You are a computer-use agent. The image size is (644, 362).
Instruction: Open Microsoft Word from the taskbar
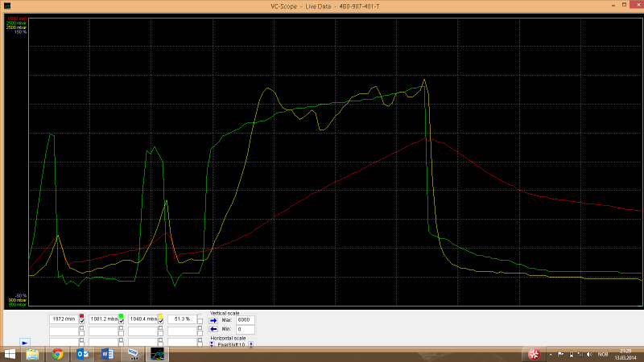click(x=106, y=354)
